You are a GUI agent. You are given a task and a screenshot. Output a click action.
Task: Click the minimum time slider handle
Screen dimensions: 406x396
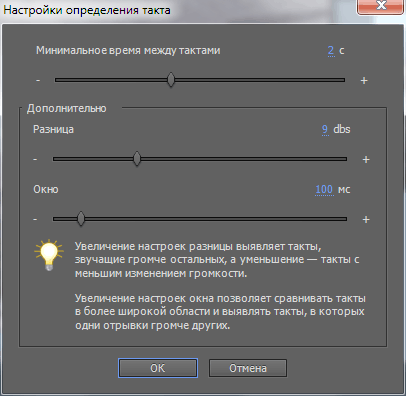171,80
